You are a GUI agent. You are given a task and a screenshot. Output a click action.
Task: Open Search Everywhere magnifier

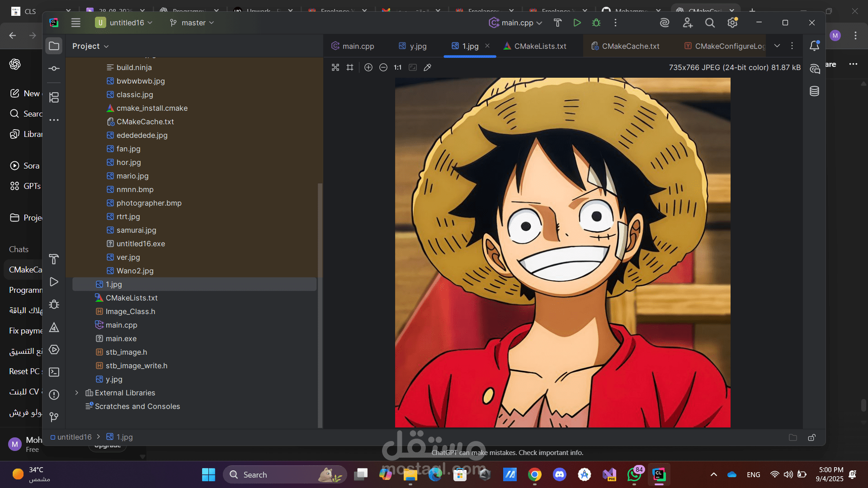(x=710, y=23)
